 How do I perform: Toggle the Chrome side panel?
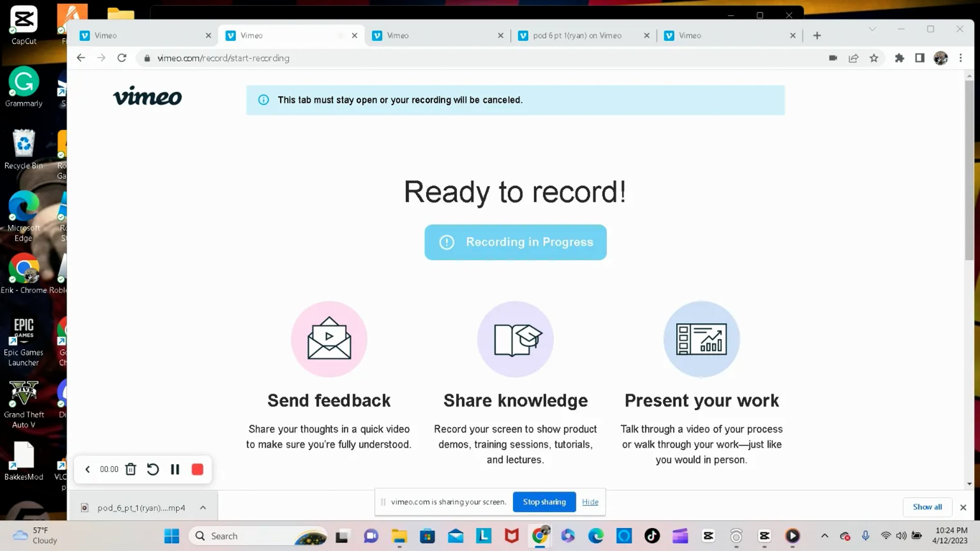coord(920,58)
